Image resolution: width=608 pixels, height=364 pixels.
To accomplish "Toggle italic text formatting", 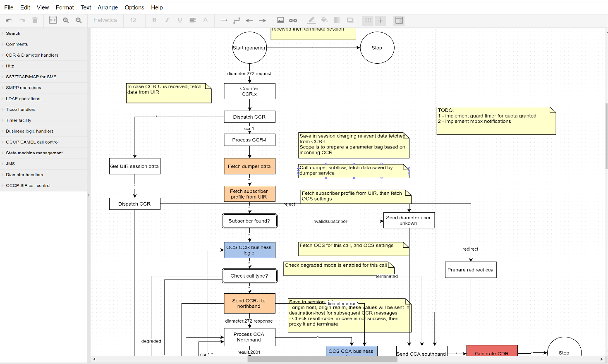I will pos(167,20).
